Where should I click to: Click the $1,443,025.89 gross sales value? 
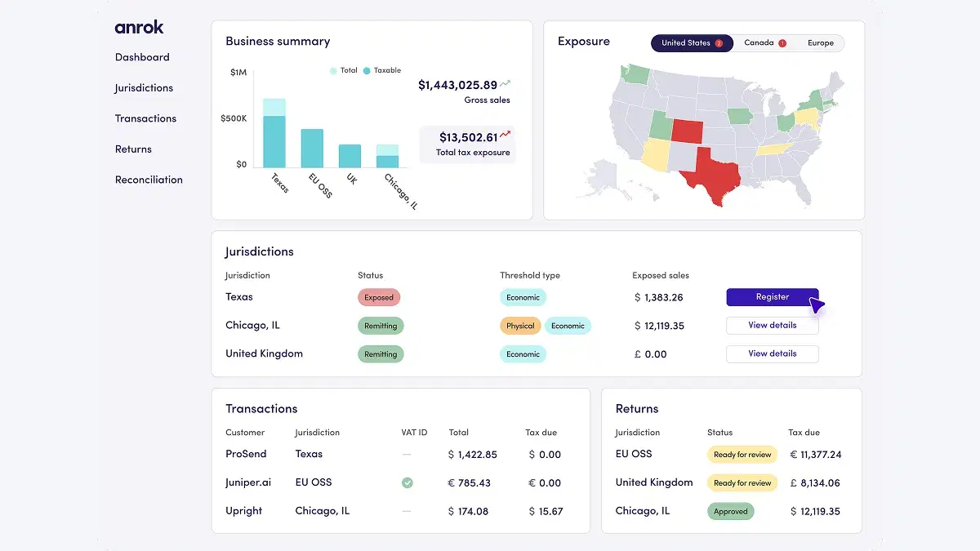[x=457, y=85]
